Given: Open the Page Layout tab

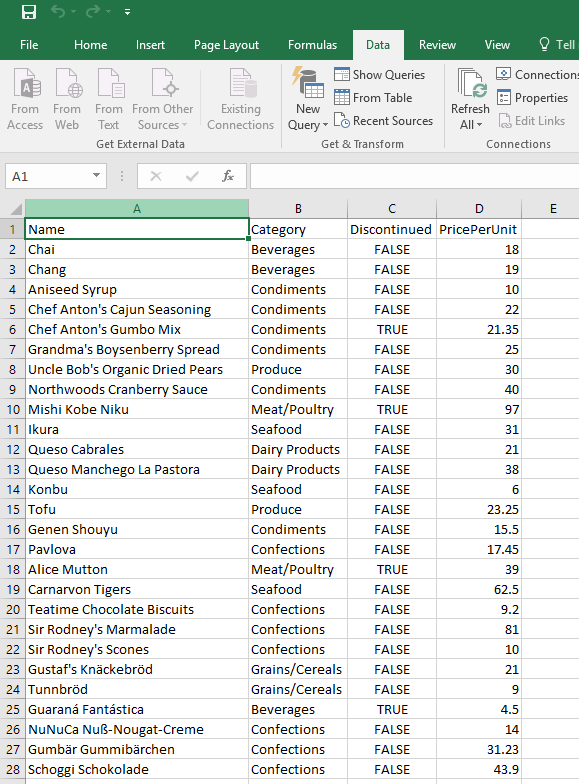Looking at the screenshot, I should pyautogui.click(x=226, y=45).
